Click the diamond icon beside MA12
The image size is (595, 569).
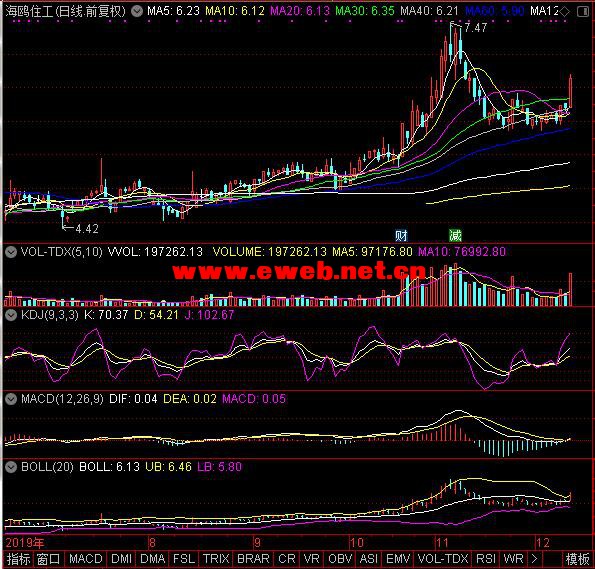[x=564, y=11]
